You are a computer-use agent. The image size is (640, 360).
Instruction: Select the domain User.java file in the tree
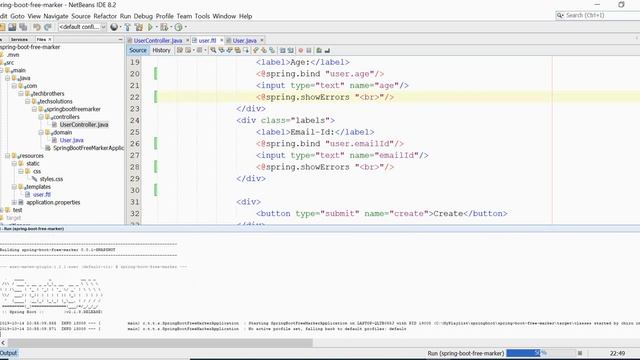tap(71, 140)
